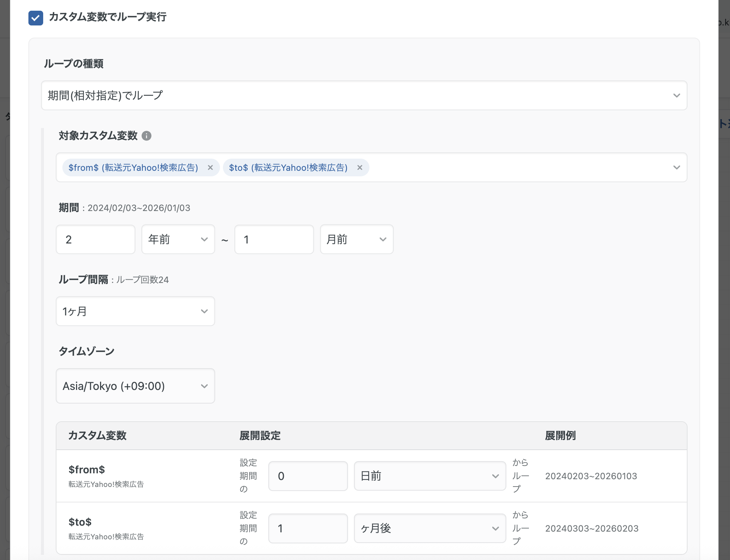730x560 pixels.
Task: Open the 日前 dropdown for $from$
Action: click(430, 476)
